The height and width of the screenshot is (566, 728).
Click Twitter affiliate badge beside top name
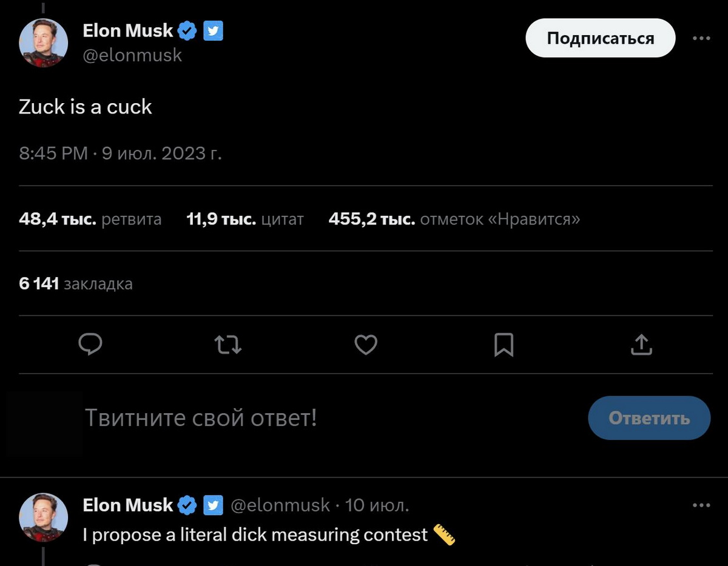click(213, 30)
